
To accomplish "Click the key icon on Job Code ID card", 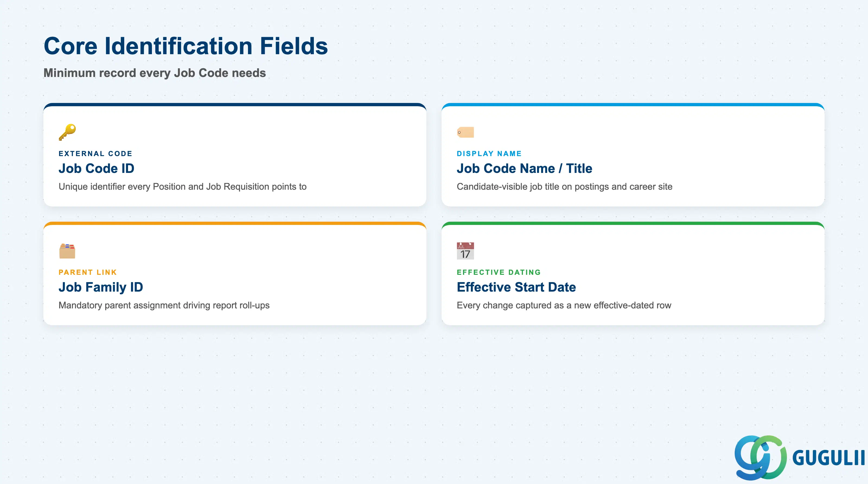I will pos(67,132).
